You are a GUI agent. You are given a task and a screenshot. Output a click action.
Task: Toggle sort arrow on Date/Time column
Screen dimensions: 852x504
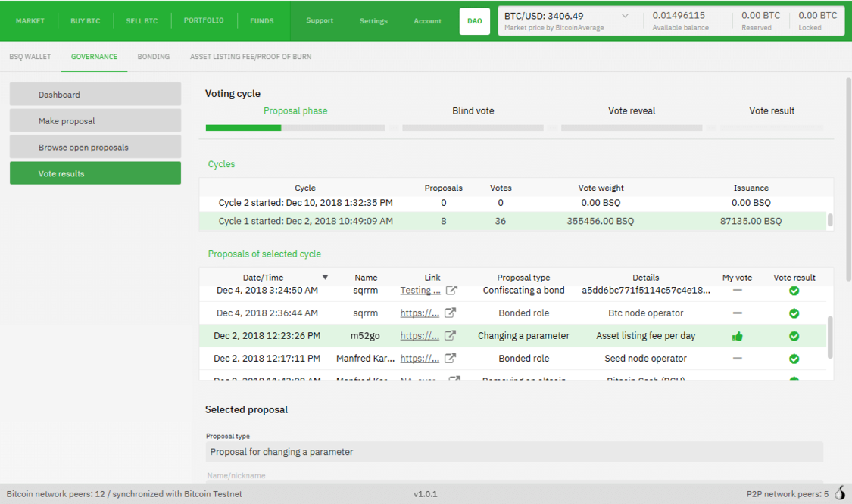pyautogui.click(x=326, y=278)
